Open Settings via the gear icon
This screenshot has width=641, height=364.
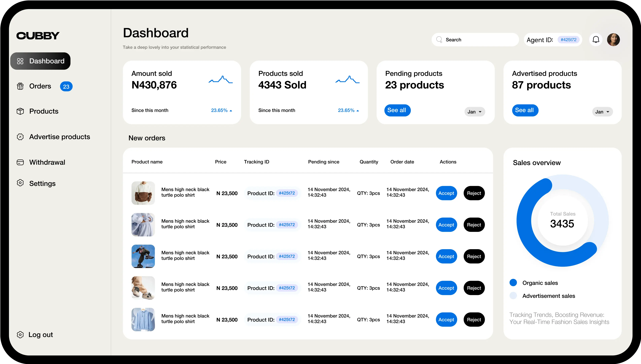tap(21, 183)
